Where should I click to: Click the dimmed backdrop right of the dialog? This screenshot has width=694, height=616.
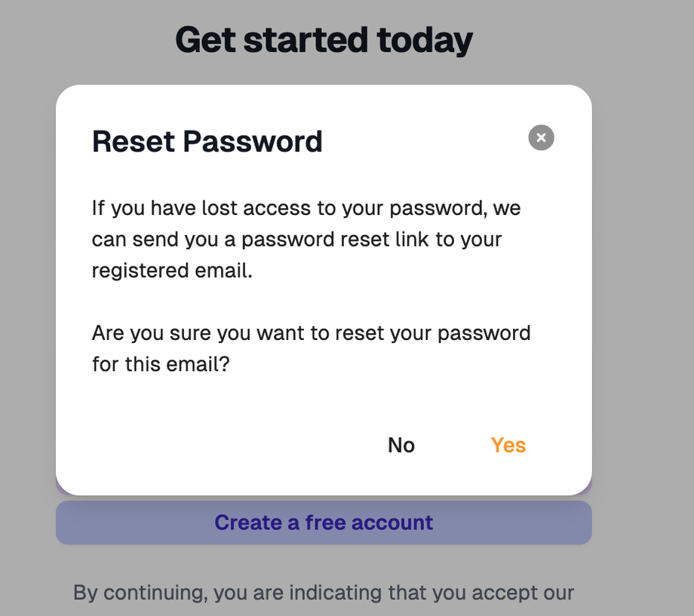pos(643,288)
